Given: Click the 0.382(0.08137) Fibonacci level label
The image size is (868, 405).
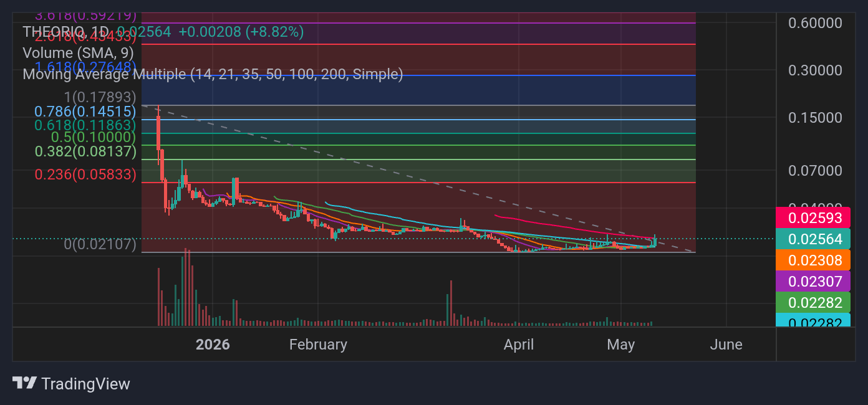Looking at the screenshot, I should (x=85, y=151).
